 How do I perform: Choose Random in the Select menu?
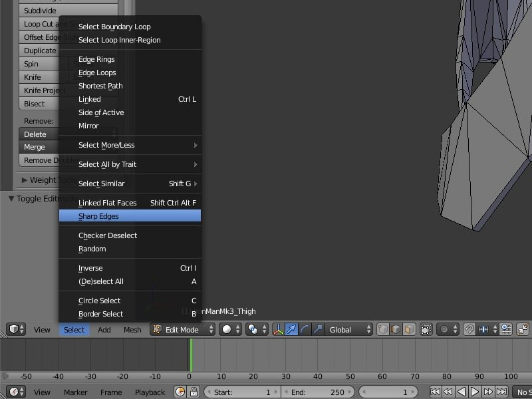pos(130,249)
